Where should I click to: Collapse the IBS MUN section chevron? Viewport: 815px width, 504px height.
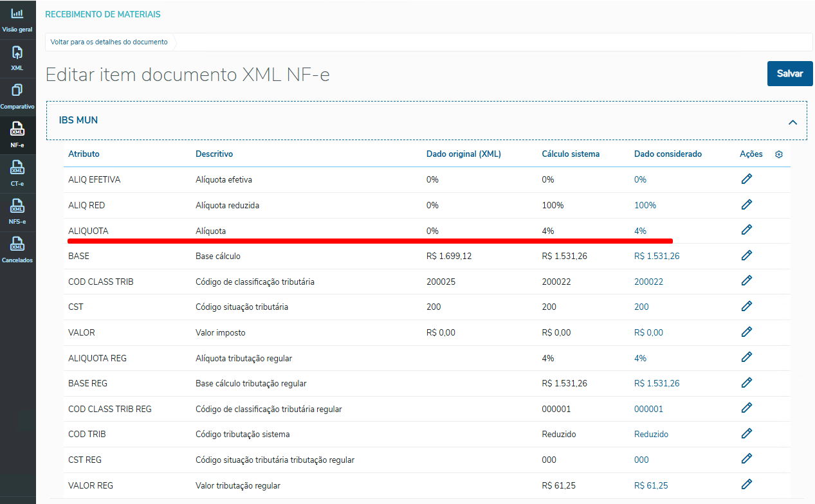click(793, 122)
